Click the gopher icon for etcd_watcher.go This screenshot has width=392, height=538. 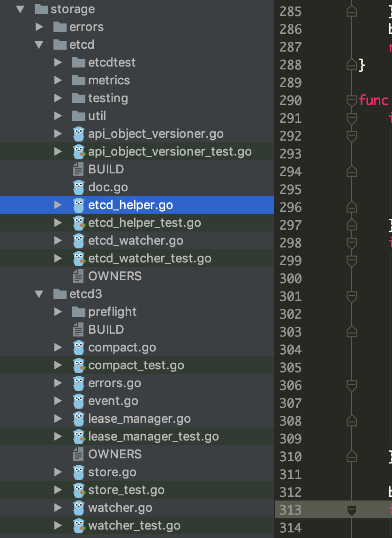79,240
